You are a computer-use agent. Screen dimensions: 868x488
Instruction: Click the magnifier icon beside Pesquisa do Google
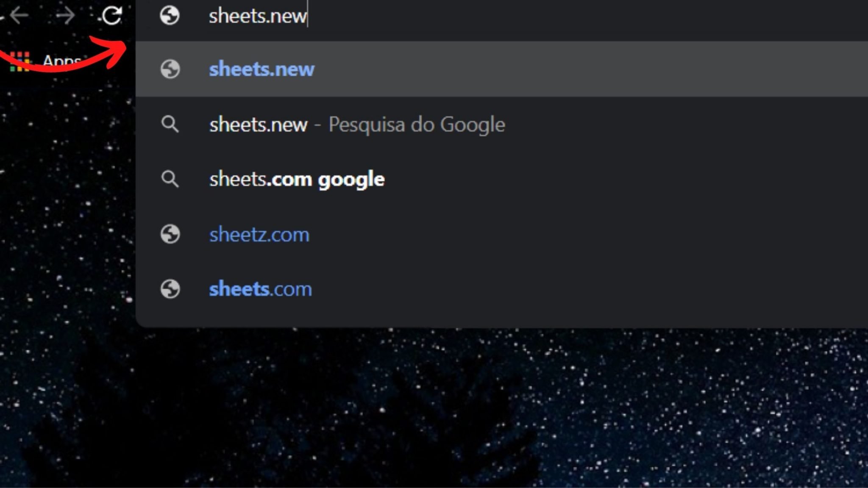click(x=170, y=125)
